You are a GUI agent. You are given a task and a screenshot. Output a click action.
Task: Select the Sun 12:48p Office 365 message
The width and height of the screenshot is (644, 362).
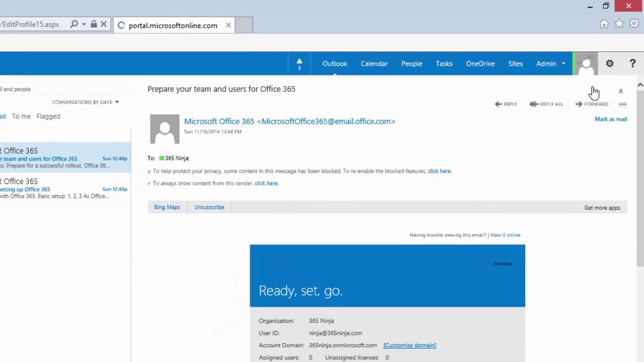click(x=65, y=157)
